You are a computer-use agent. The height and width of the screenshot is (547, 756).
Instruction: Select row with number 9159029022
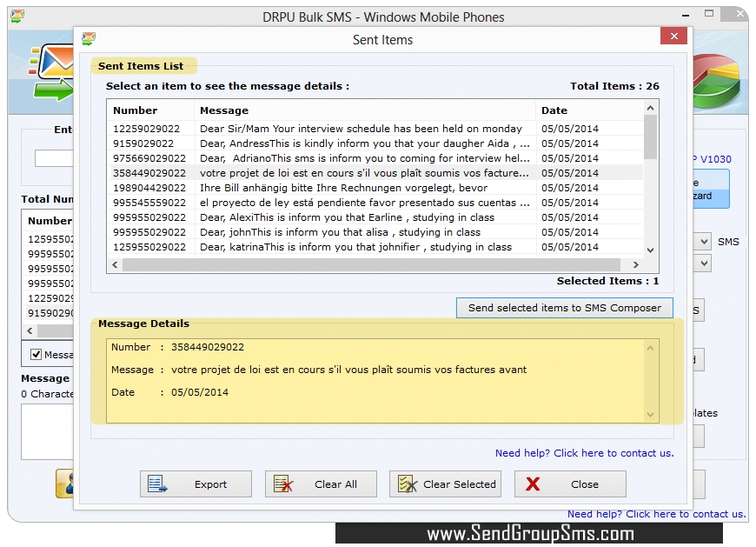(375, 143)
